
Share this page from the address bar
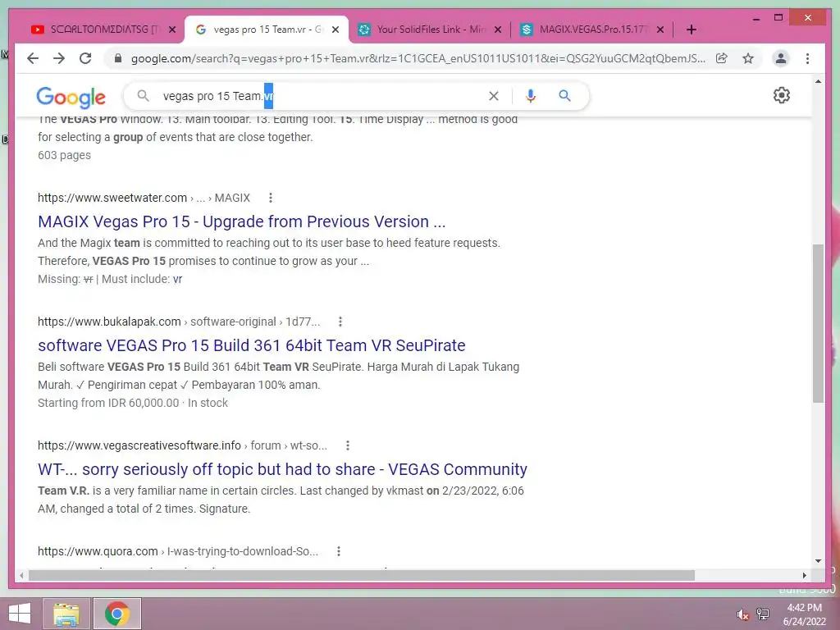(722, 58)
